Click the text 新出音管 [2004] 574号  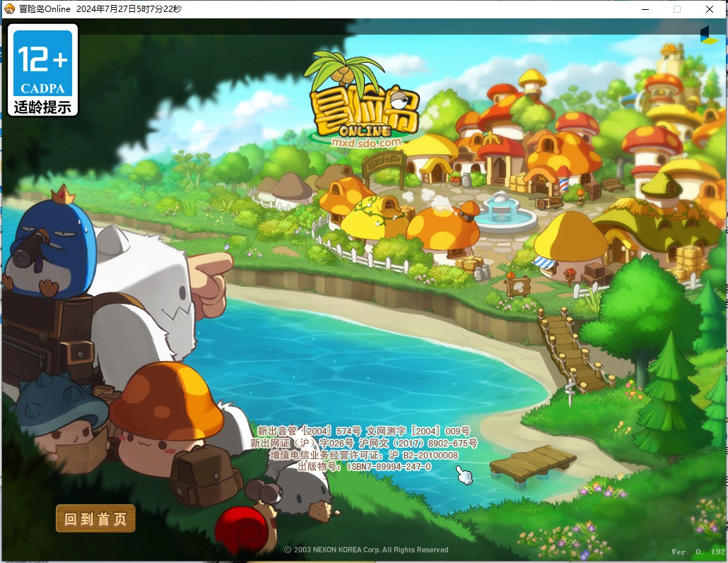[x=309, y=431]
